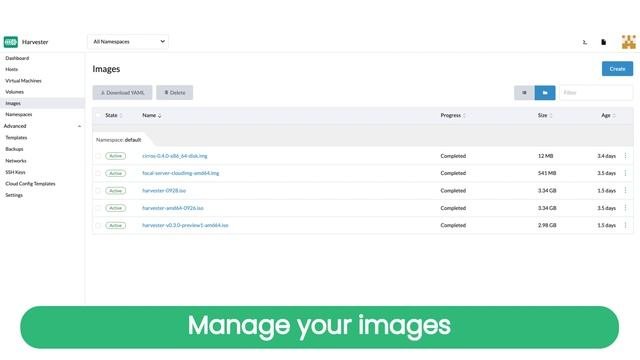640x360 pixels.
Task: Click Active badge of cirros image
Action: point(116,156)
